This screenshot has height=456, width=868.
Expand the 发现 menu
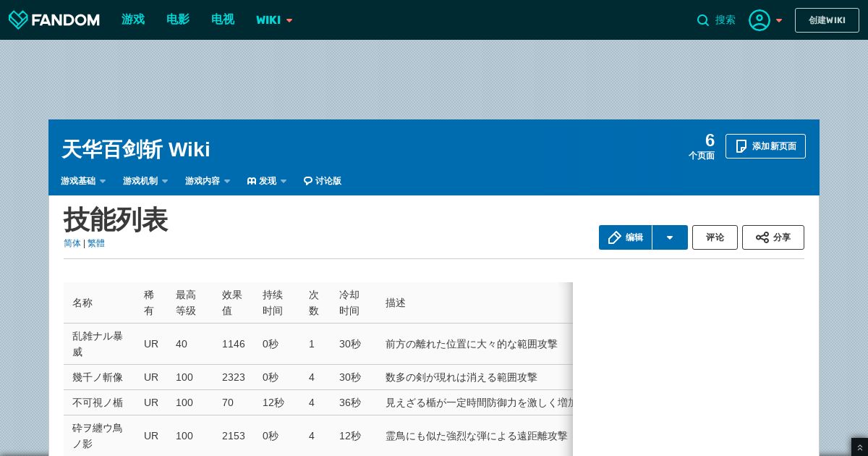267,181
